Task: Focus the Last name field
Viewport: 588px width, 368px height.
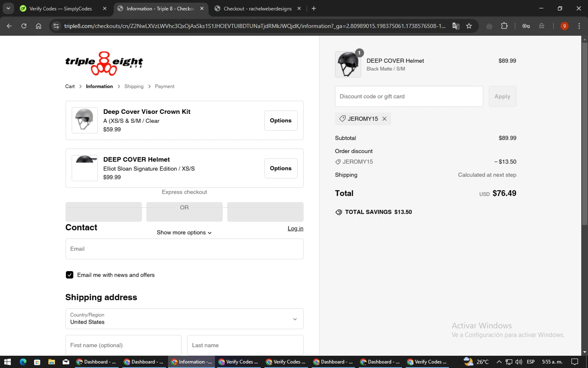Action: pyautogui.click(x=245, y=345)
